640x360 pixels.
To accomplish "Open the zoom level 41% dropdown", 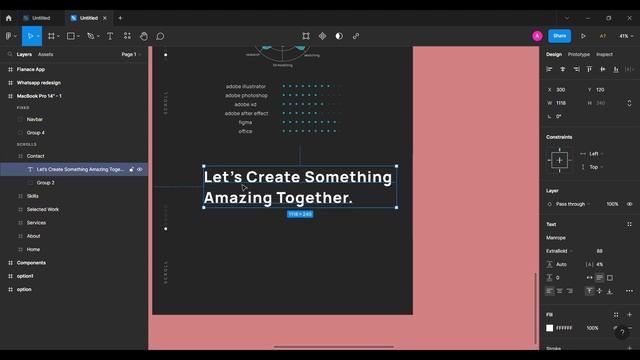I will click(x=626, y=36).
